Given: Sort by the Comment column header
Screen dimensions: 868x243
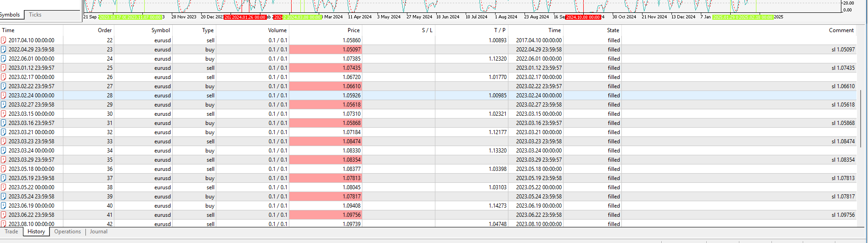Looking at the screenshot, I should tap(739, 30).
